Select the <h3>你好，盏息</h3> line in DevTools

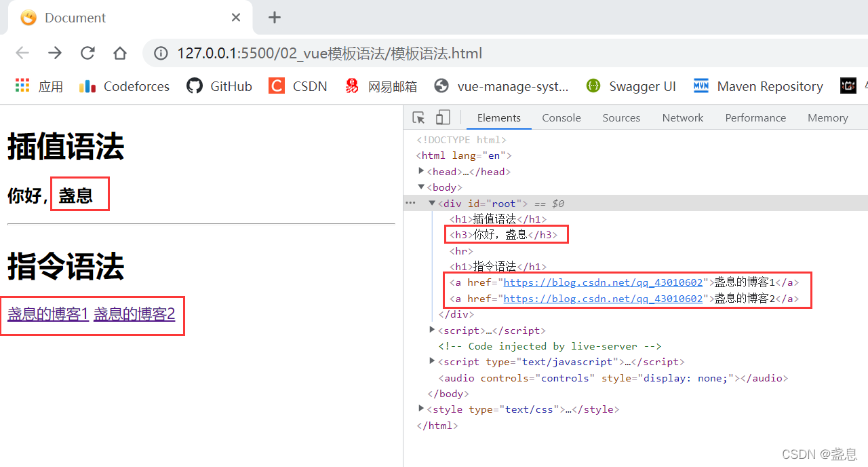click(x=504, y=235)
